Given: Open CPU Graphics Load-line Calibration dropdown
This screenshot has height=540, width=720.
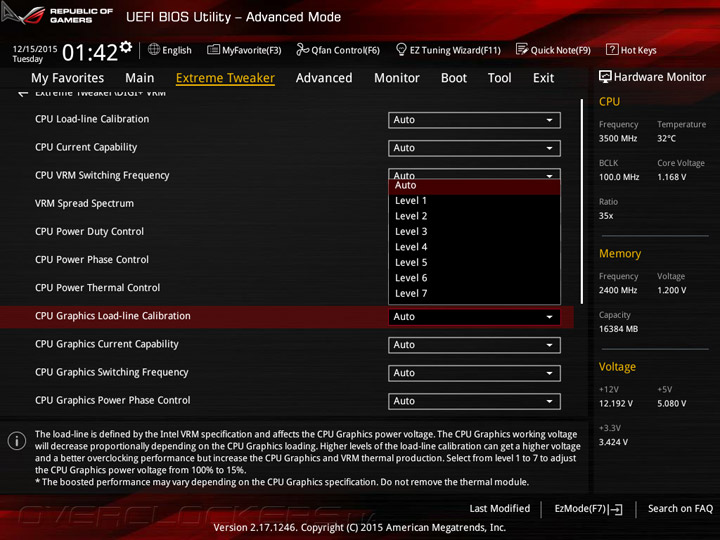Looking at the screenshot, I should pyautogui.click(x=474, y=317).
